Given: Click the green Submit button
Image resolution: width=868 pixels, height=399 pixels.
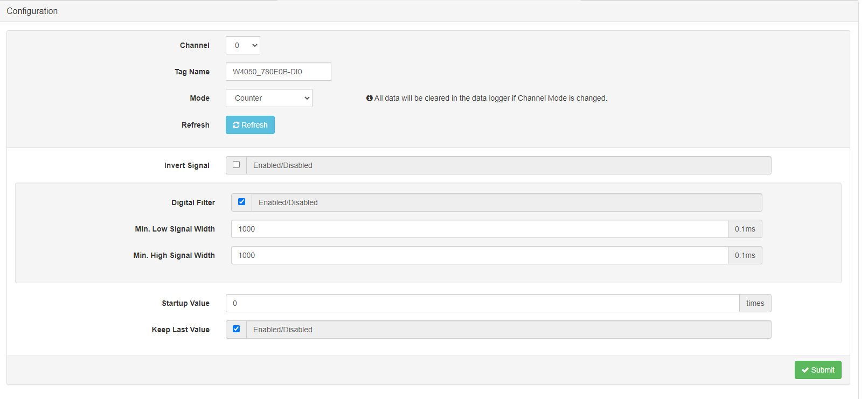Looking at the screenshot, I should tap(818, 370).
